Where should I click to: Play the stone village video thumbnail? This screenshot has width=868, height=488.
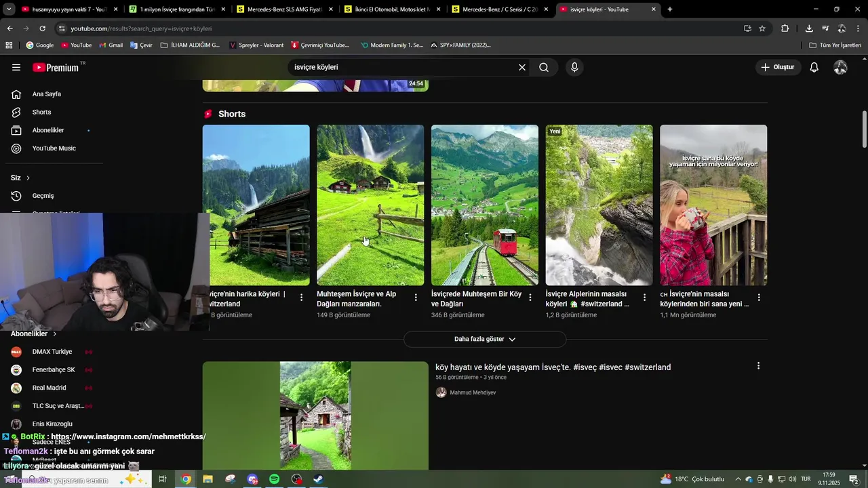coord(315,415)
